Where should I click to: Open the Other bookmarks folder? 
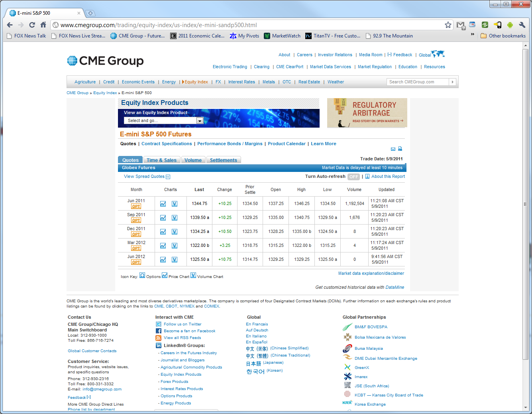[503, 36]
